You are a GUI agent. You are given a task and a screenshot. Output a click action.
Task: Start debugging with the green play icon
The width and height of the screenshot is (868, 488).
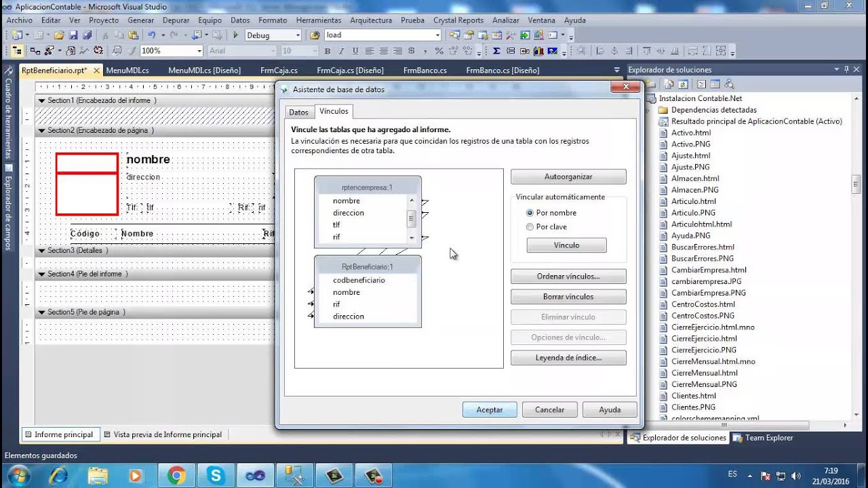(x=235, y=35)
